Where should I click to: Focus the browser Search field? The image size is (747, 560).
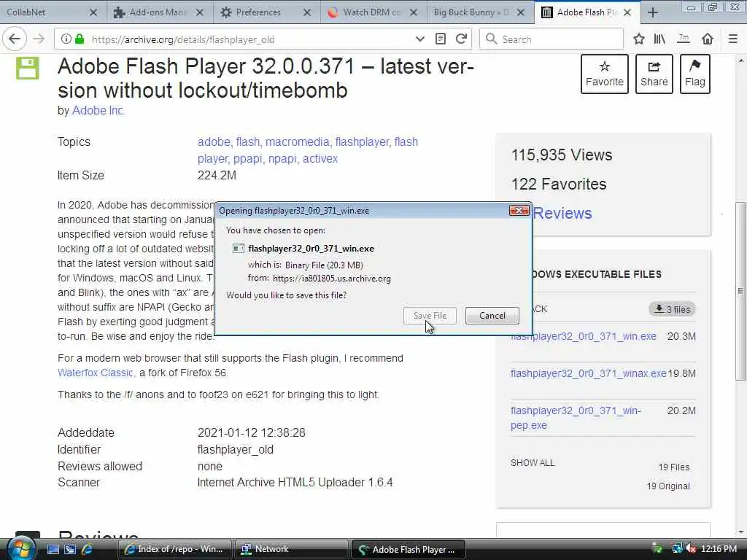tap(551, 39)
